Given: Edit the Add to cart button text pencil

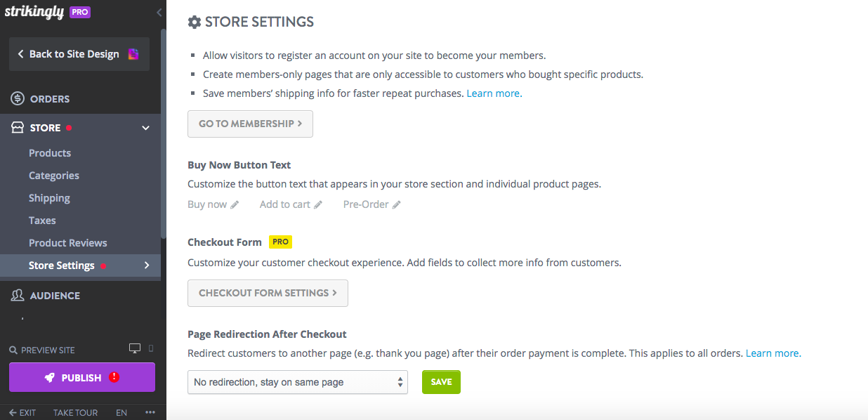Looking at the screenshot, I should pos(318,204).
